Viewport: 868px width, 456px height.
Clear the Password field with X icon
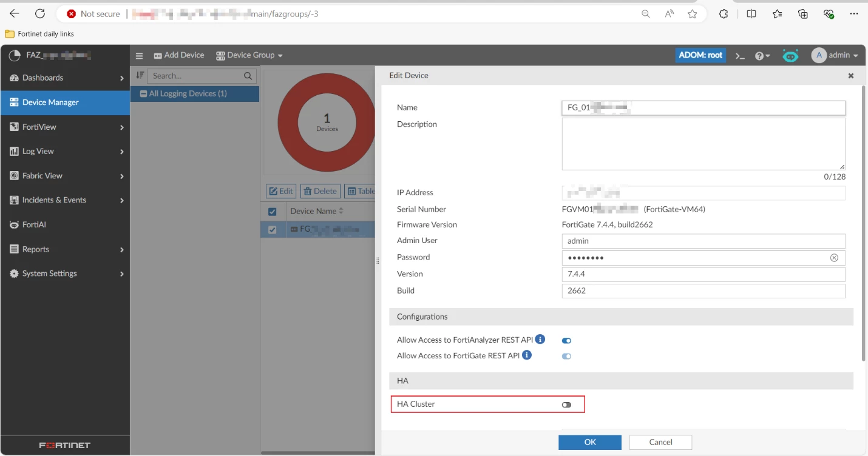pos(834,258)
